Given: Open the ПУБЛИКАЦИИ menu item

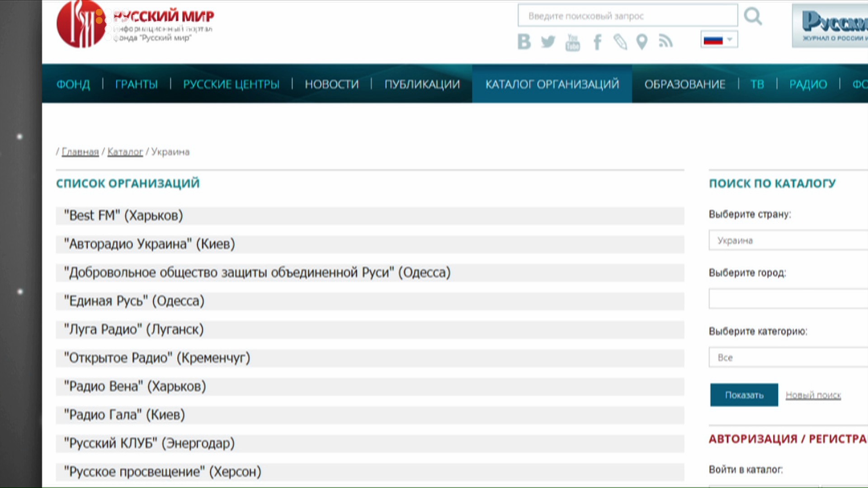Looking at the screenshot, I should [x=422, y=84].
